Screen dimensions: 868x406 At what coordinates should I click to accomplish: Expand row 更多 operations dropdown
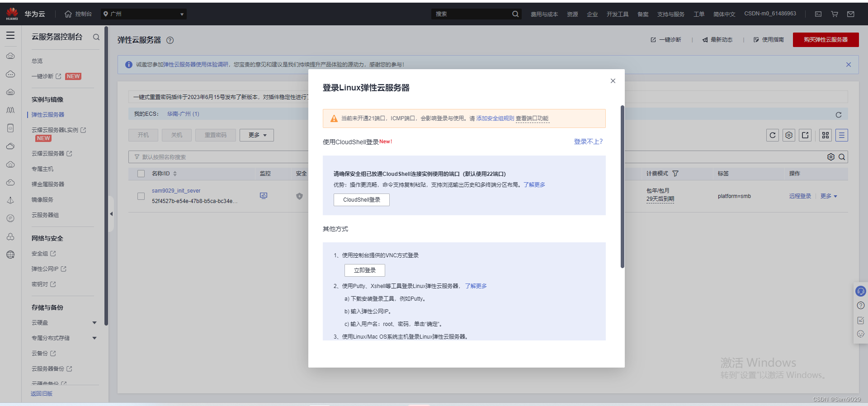829,196
